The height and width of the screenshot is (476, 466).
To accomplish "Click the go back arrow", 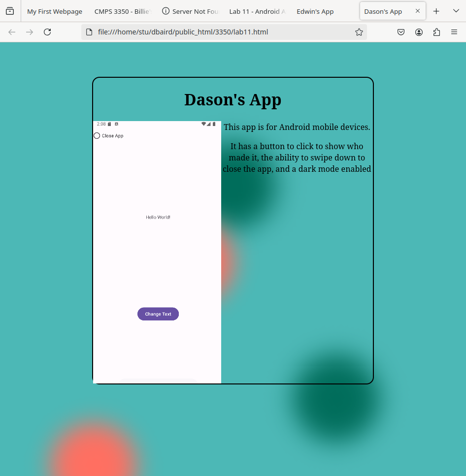I will pos(12,32).
